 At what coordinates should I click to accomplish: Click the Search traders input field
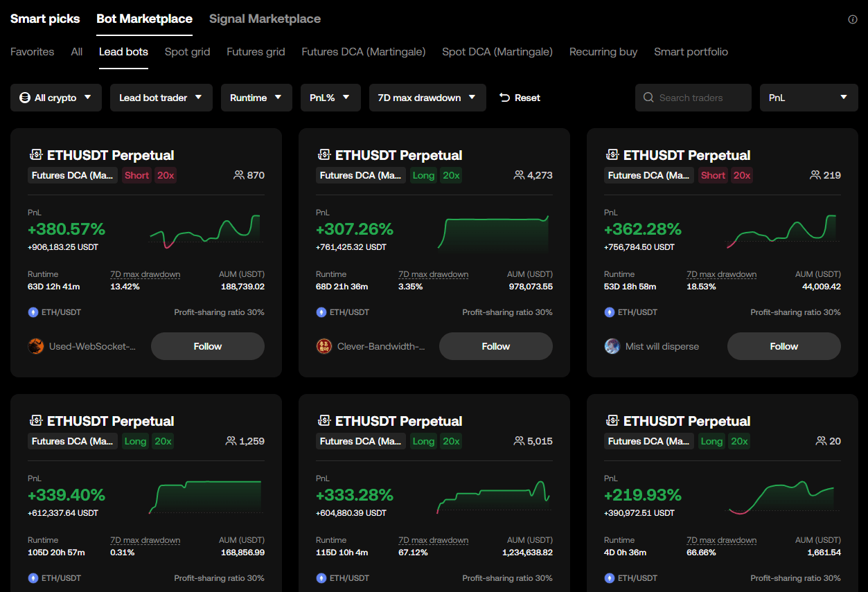click(x=693, y=98)
